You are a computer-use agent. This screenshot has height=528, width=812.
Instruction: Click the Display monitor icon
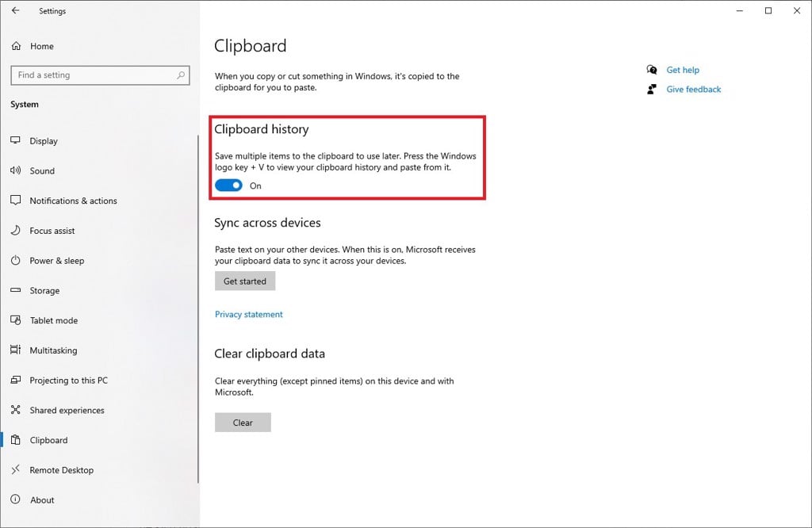click(x=16, y=140)
